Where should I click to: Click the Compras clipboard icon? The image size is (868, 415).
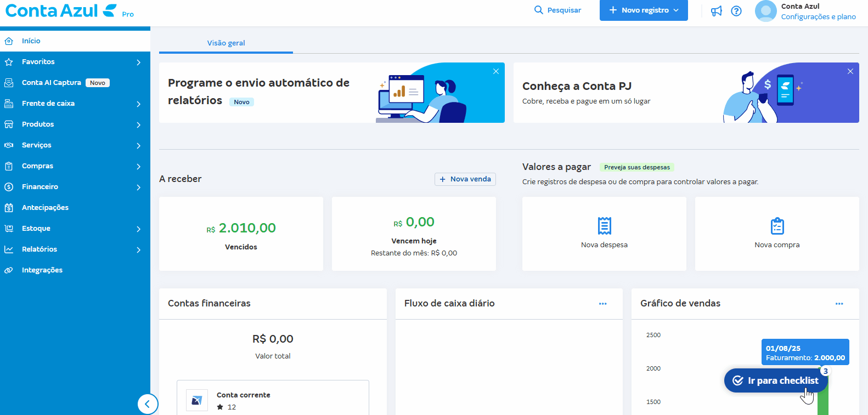pyautogui.click(x=9, y=166)
